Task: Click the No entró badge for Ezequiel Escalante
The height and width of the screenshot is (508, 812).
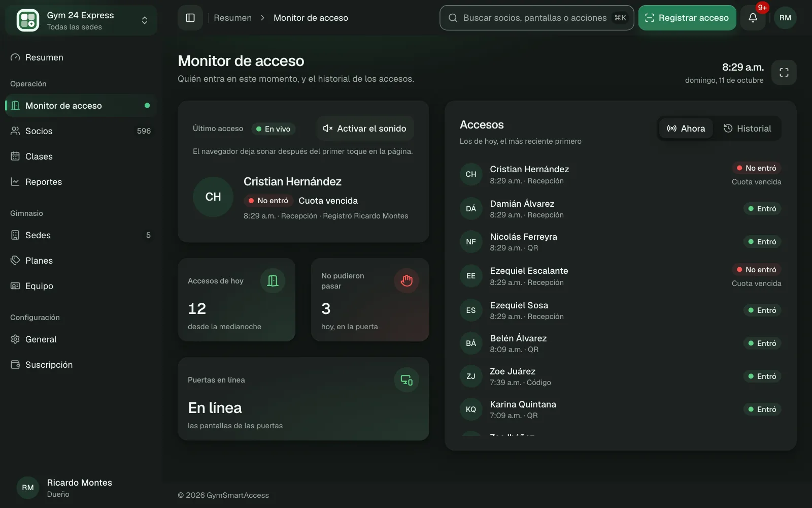Action: [x=756, y=270]
